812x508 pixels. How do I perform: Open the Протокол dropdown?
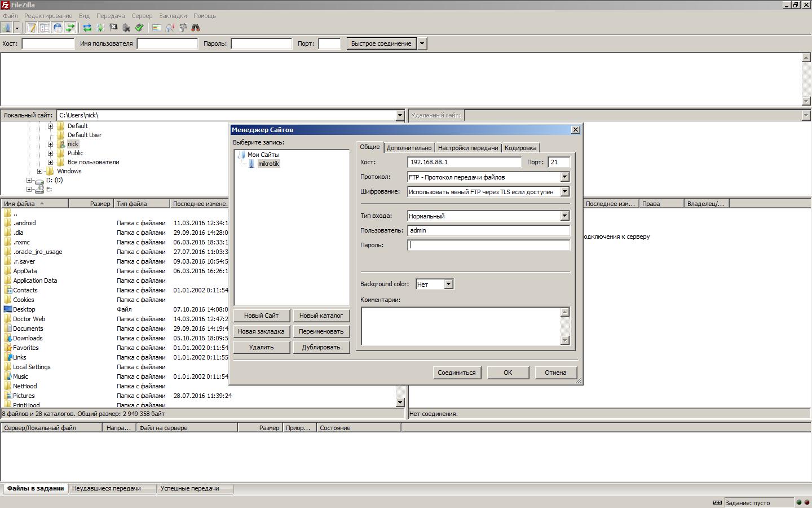(564, 177)
